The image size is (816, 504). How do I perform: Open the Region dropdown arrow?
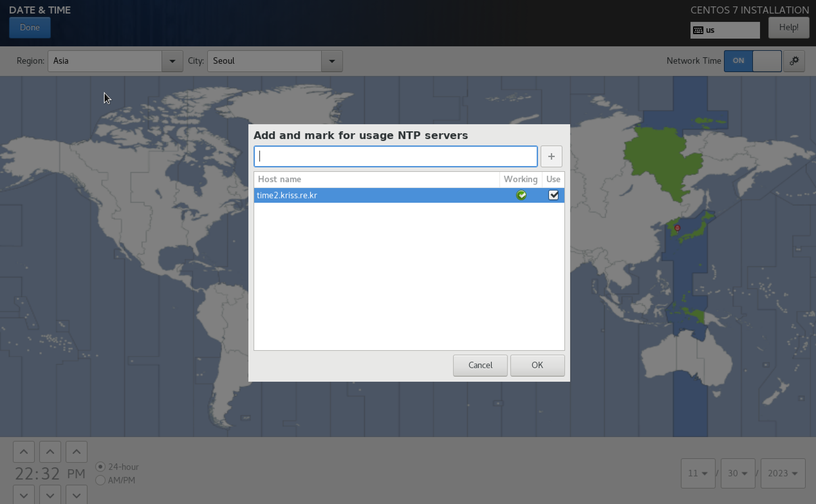172,61
